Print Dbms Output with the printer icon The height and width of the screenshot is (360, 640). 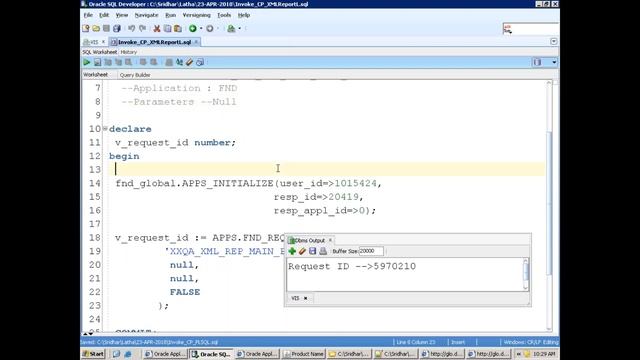click(323, 251)
